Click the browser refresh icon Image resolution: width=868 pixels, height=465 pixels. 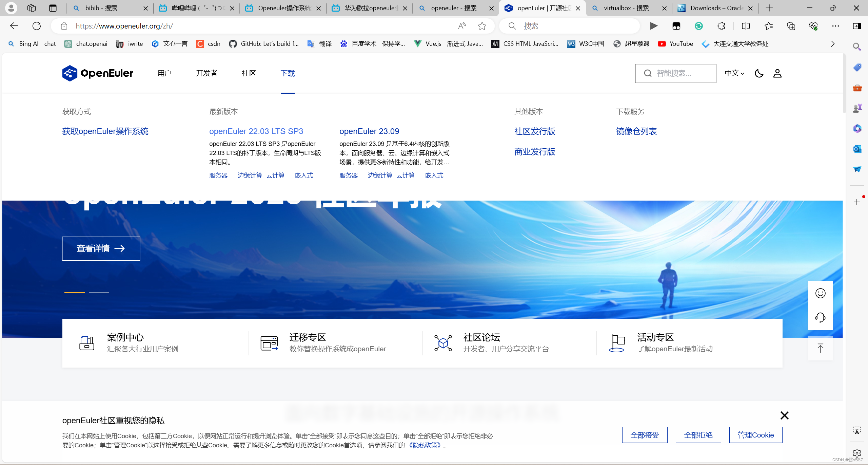click(37, 26)
